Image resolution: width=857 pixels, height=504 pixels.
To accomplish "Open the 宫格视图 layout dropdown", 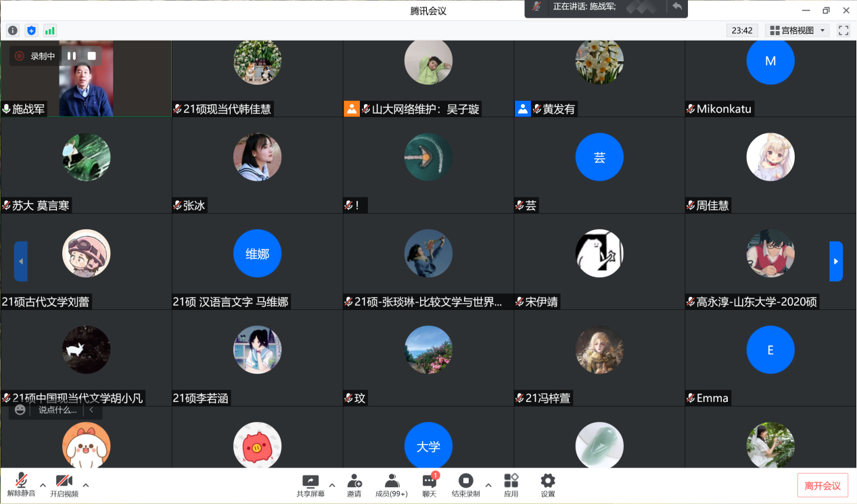I will 798,30.
